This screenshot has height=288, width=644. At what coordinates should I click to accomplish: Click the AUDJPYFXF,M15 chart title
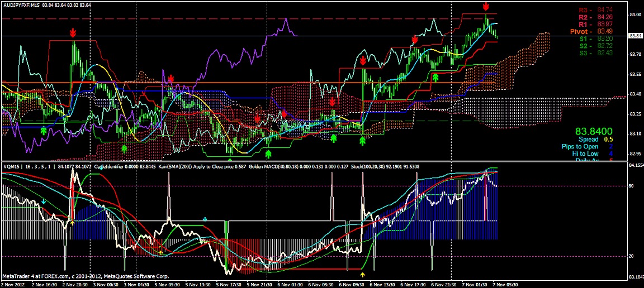tap(23, 5)
